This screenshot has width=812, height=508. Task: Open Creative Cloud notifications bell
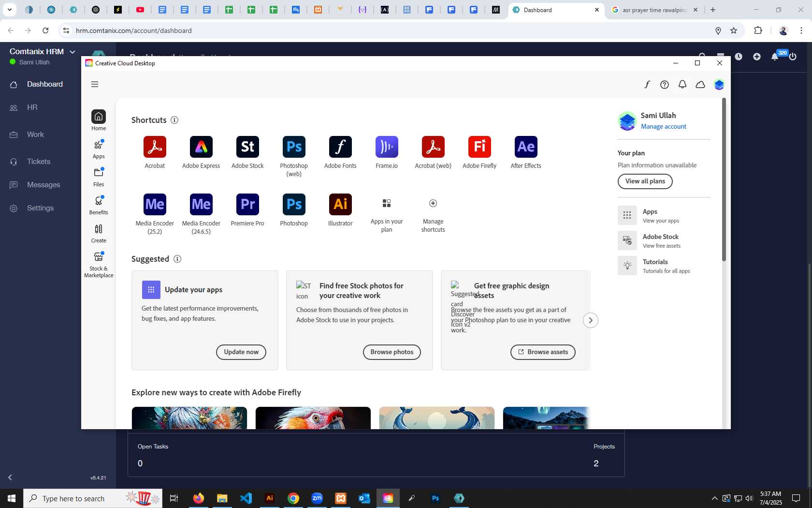(682, 85)
